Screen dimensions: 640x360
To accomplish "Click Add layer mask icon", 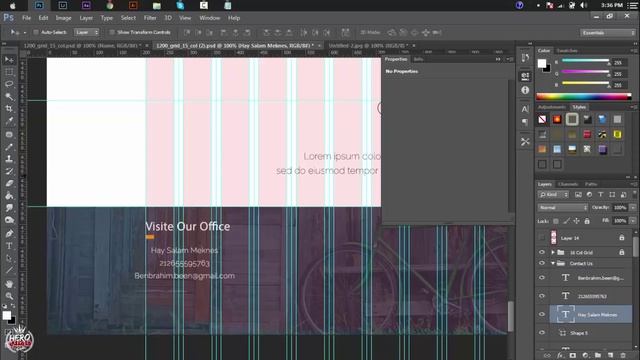I will tap(573, 356).
